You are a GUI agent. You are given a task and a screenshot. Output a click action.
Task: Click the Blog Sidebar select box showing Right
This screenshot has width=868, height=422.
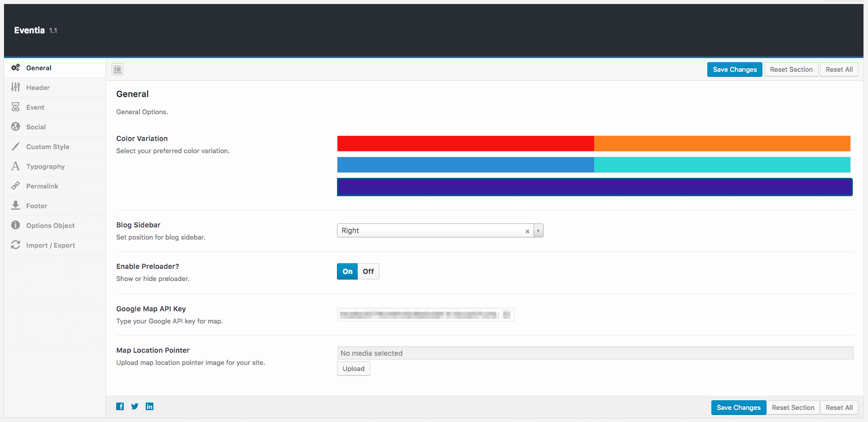click(x=429, y=230)
